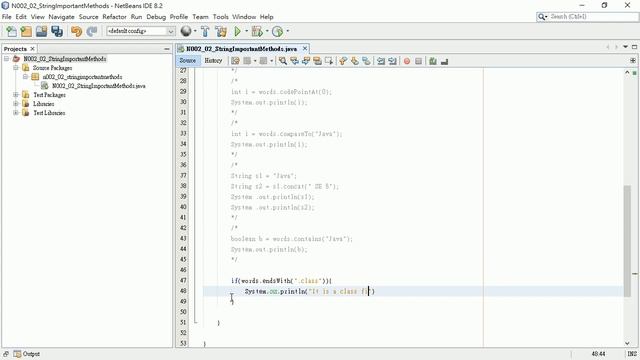Open the Profile Project dropdown arrow

(x=287, y=31)
